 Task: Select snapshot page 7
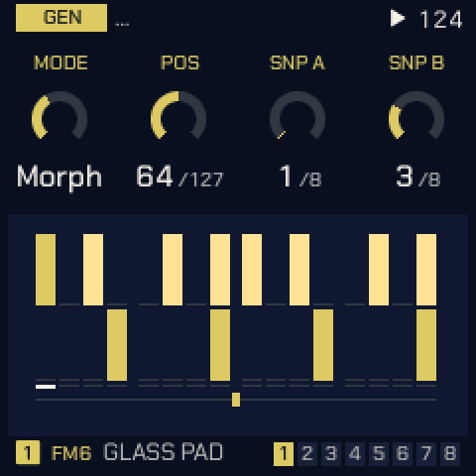pos(426,454)
